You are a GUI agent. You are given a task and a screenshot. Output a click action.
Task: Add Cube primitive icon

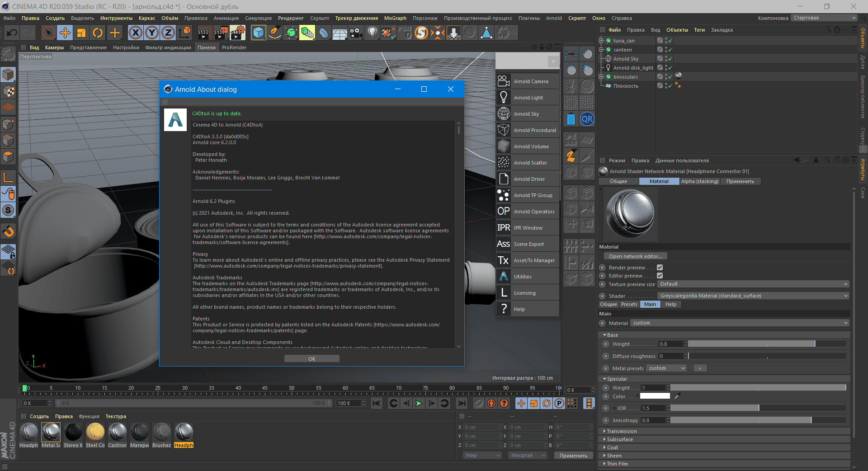[258, 33]
